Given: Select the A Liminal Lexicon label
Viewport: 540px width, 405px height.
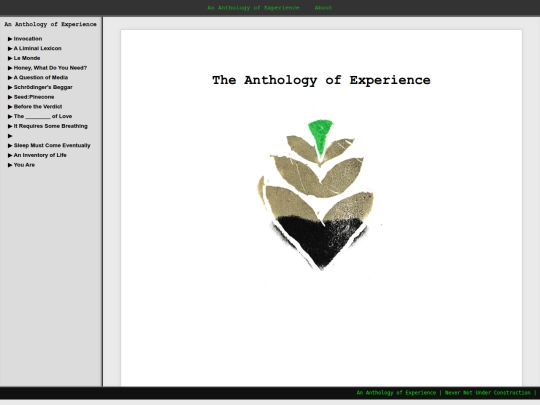Looking at the screenshot, I should tap(38, 49).
